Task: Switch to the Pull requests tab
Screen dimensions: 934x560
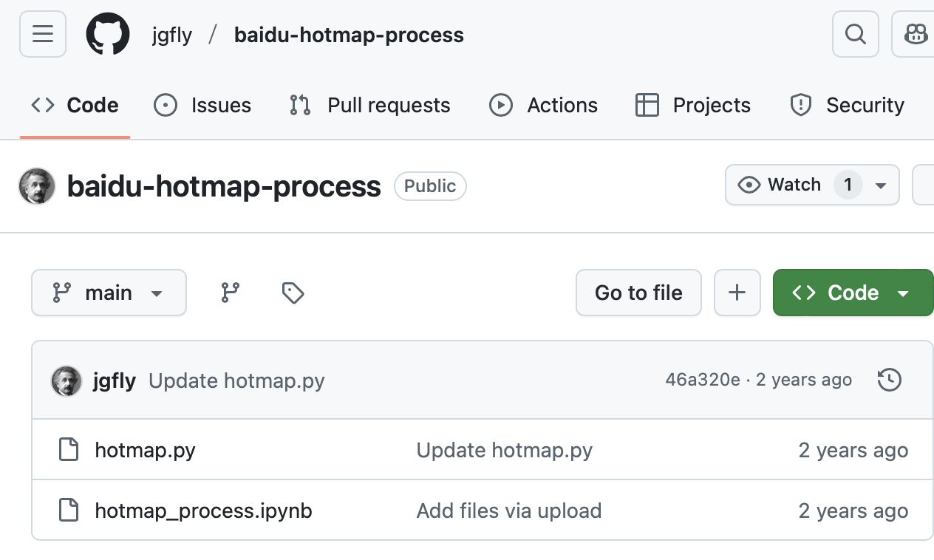Action: pos(370,106)
